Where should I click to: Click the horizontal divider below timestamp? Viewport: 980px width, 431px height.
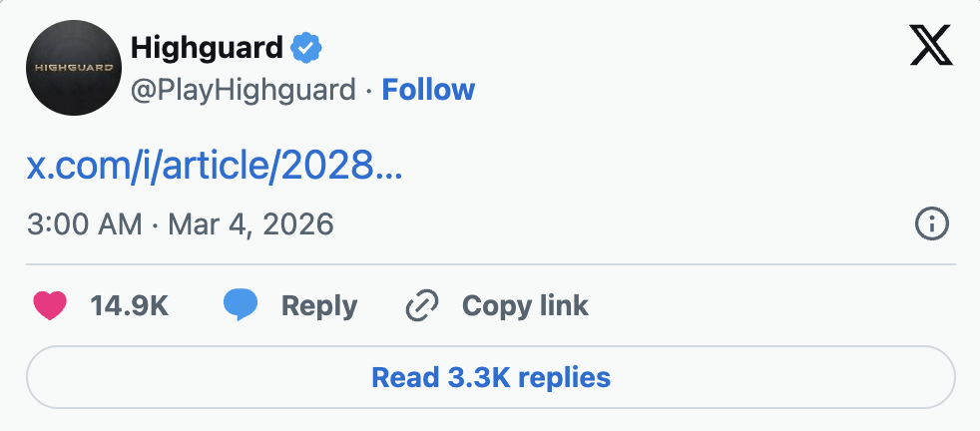(490, 264)
